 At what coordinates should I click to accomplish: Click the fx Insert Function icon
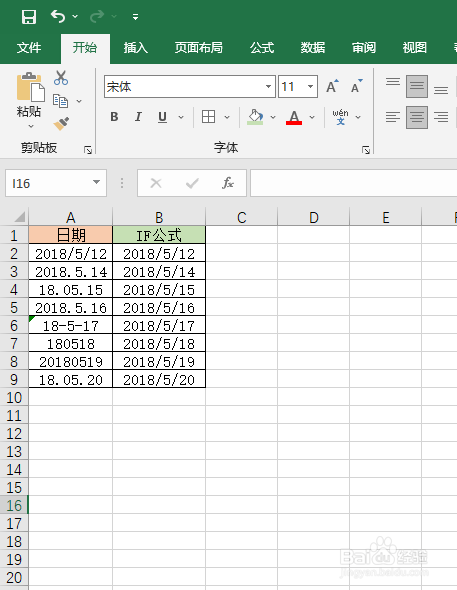(228, 183)
